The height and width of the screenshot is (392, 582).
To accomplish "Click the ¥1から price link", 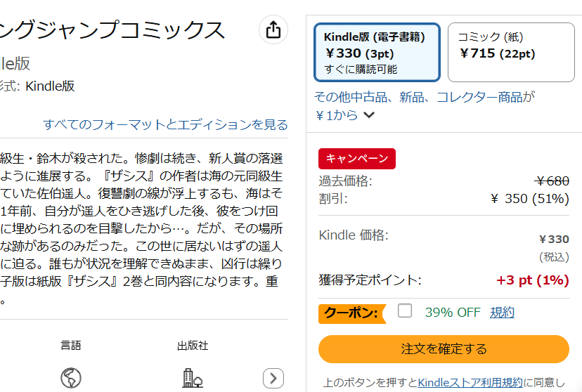I will [x=336, y=115].
